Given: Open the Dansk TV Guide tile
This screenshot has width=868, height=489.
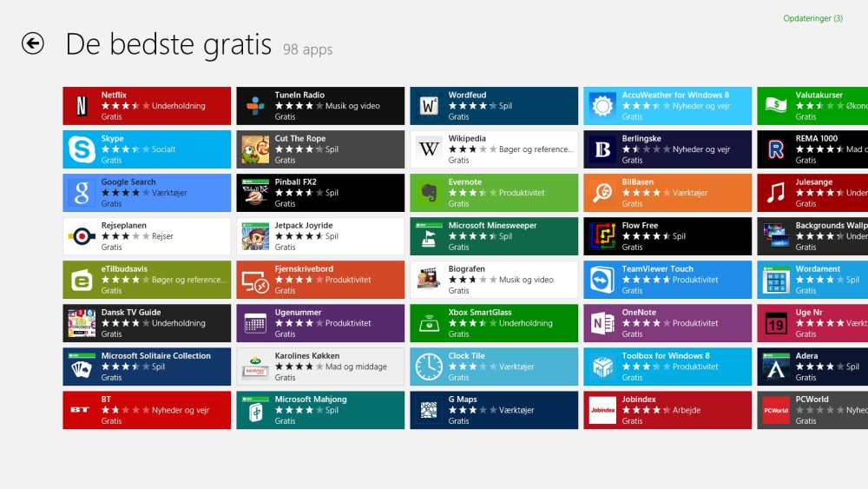Looking at the screenshot, I should click(147, 323).
